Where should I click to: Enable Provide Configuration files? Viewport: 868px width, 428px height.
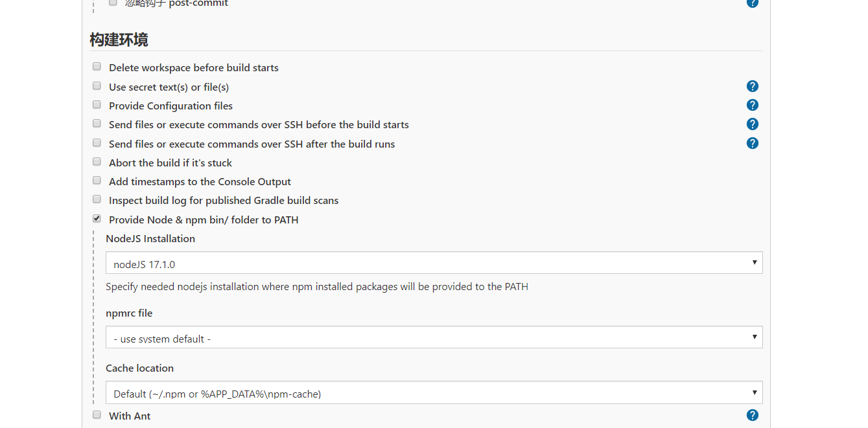click(97, 104)
